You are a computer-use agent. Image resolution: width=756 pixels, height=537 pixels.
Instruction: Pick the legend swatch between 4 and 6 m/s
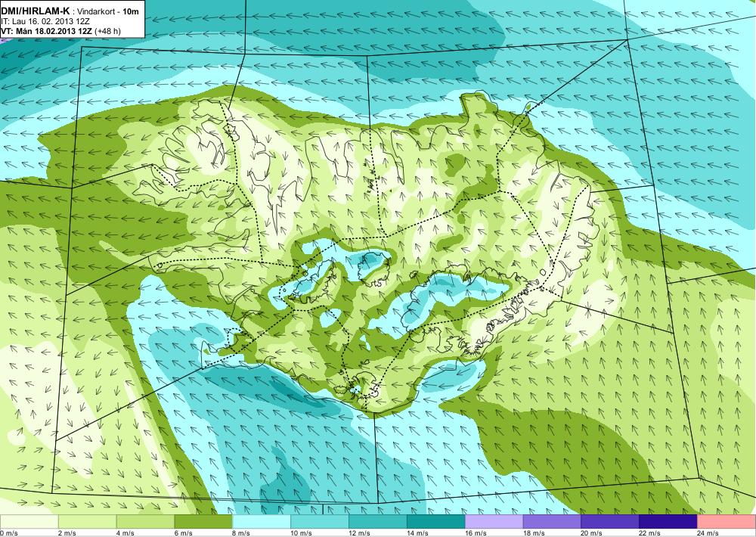click(146, 522)
